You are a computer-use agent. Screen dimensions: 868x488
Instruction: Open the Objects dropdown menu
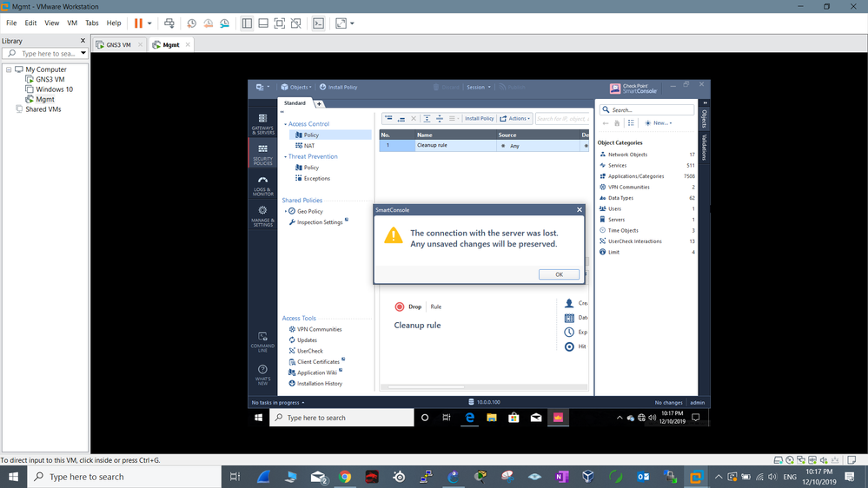tap(296, 87)
